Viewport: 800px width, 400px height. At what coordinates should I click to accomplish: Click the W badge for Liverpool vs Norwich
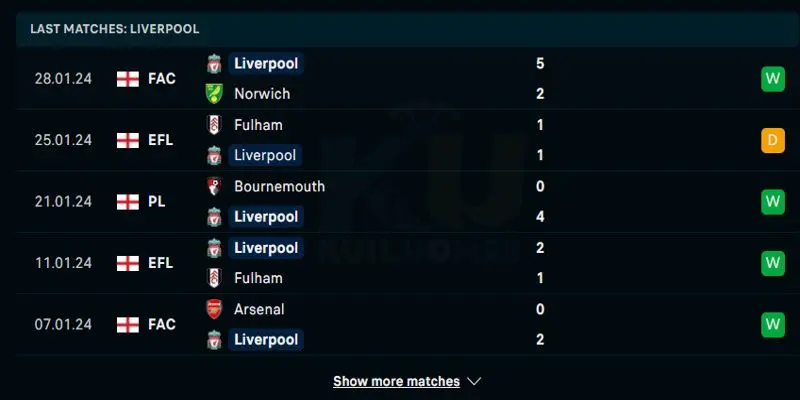point(772,79)
